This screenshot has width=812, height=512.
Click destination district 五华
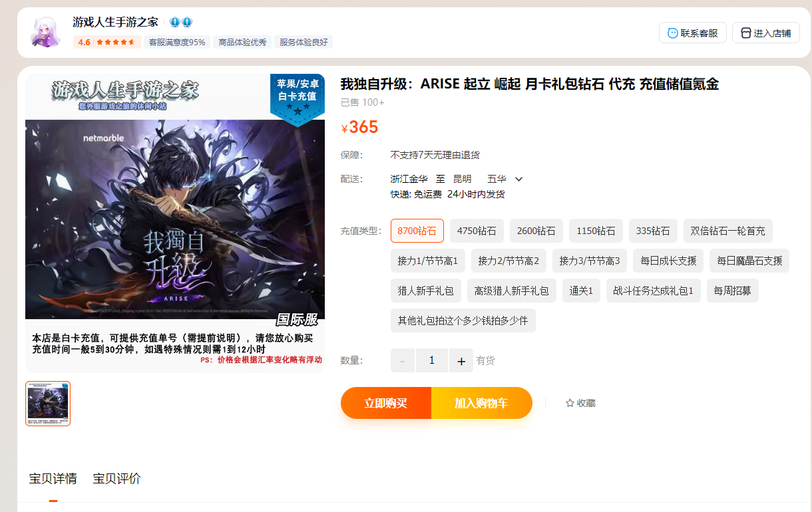497,179
